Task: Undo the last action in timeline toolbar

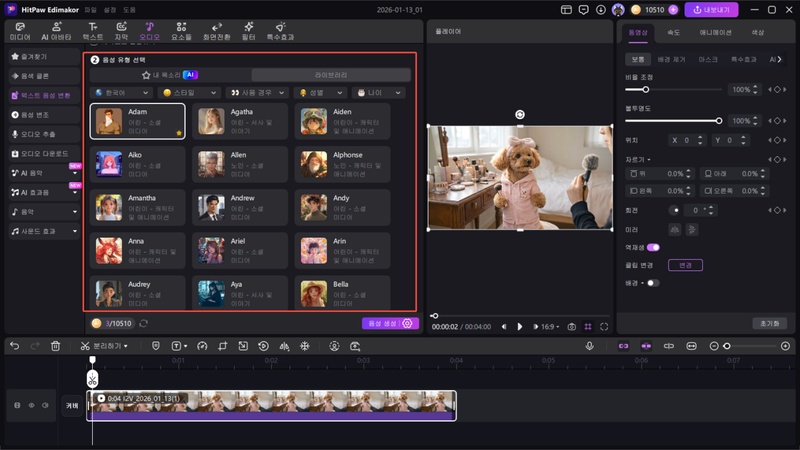Action: [x=14, y=346]
